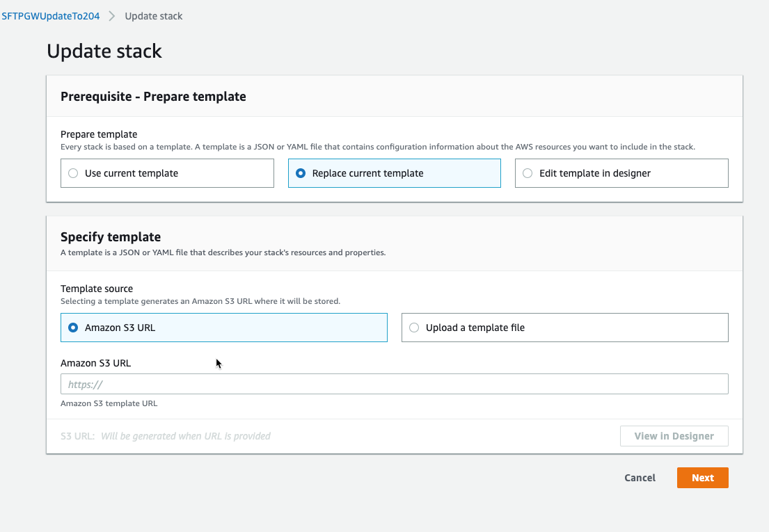Click the Update stack breadcrumb item
This screenshot has width=769, height=532.
pos(153,16)
